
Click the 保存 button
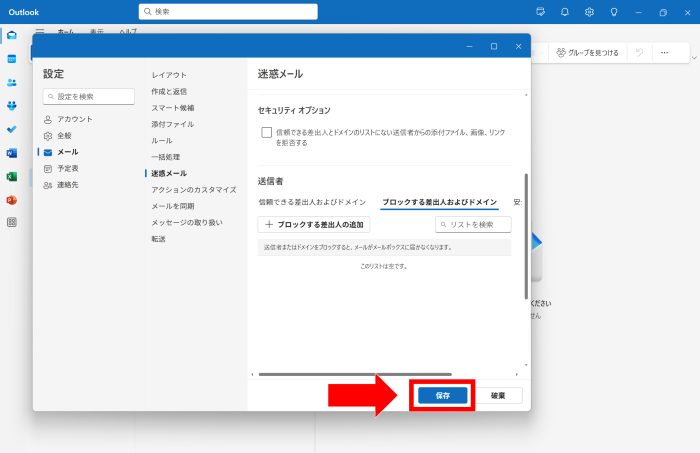[443, 395]
